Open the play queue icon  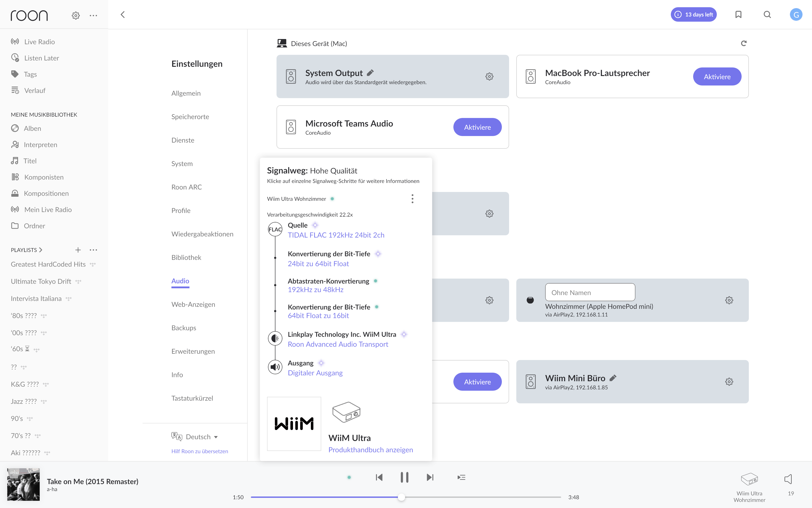coord(461,477)
